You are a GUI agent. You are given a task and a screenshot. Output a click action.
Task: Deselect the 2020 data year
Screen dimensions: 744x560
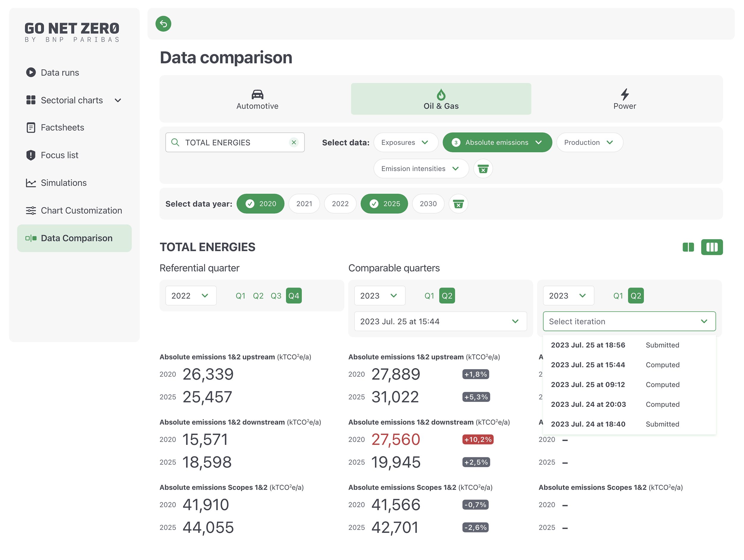point(260,204)
